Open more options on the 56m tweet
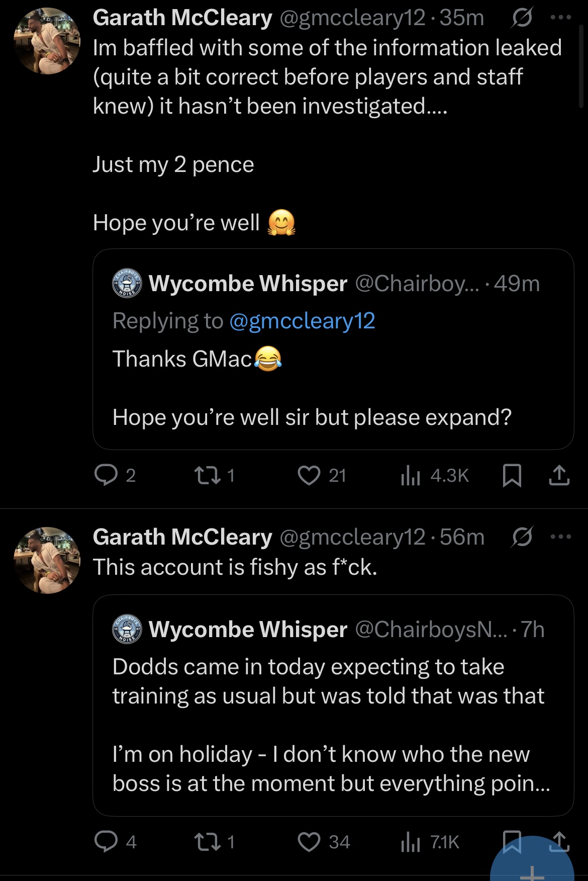The image size is (588, 881). [561, 537]
